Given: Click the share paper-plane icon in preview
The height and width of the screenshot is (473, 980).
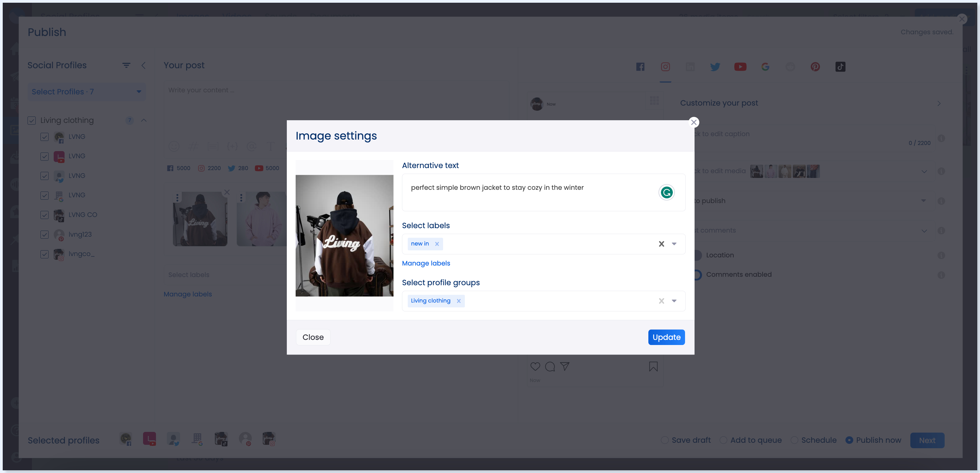Looking at the screenshot, I should click(564, 366).
